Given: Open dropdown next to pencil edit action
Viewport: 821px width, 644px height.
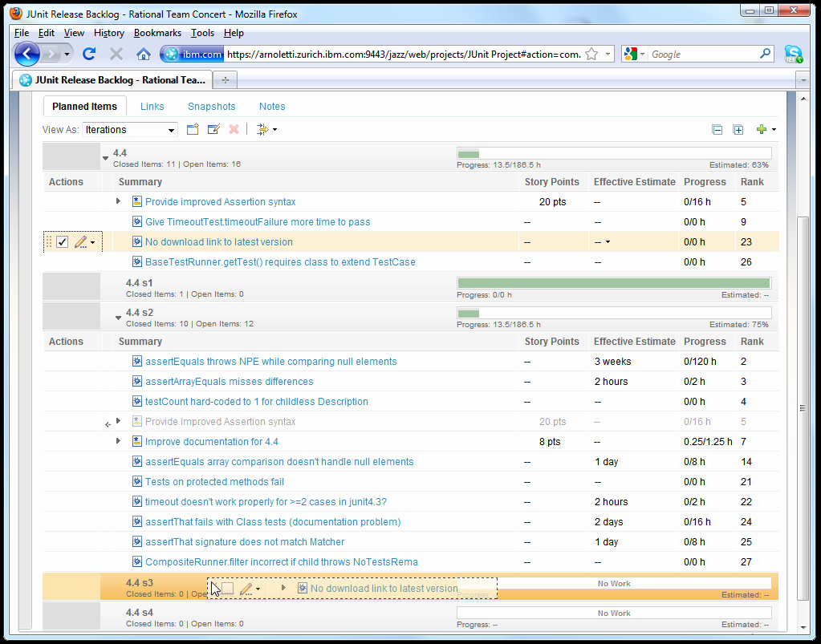Looking at the screenshot, I should coord(93,243).
